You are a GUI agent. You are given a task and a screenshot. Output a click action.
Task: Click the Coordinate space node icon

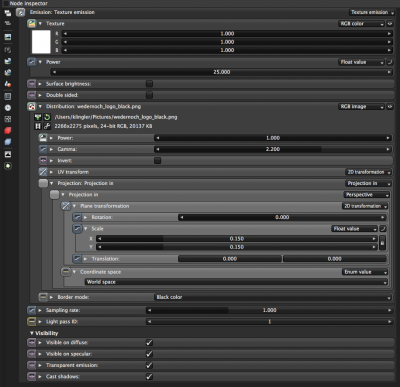[66, 272]
